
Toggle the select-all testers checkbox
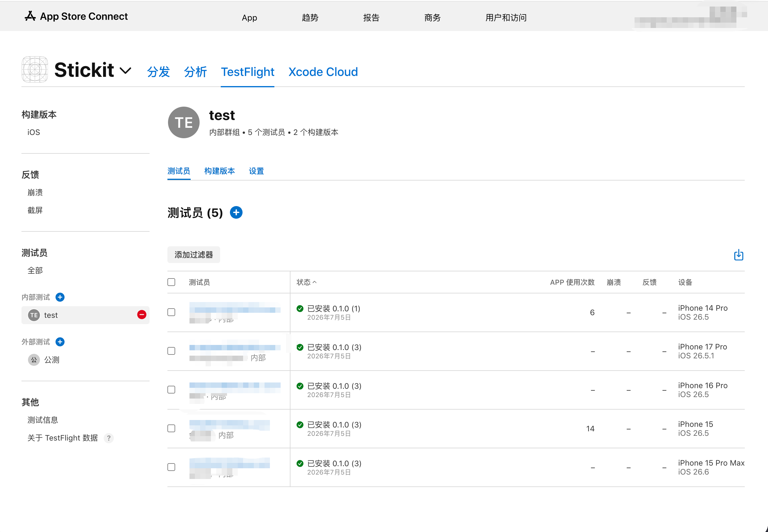click(171, 282)
